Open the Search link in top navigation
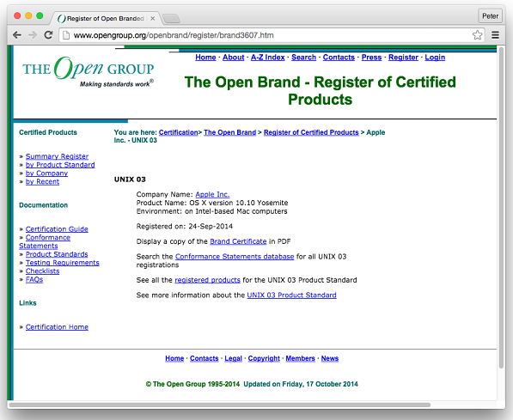Viewport: 513px width, 420px height. [303, 58]
